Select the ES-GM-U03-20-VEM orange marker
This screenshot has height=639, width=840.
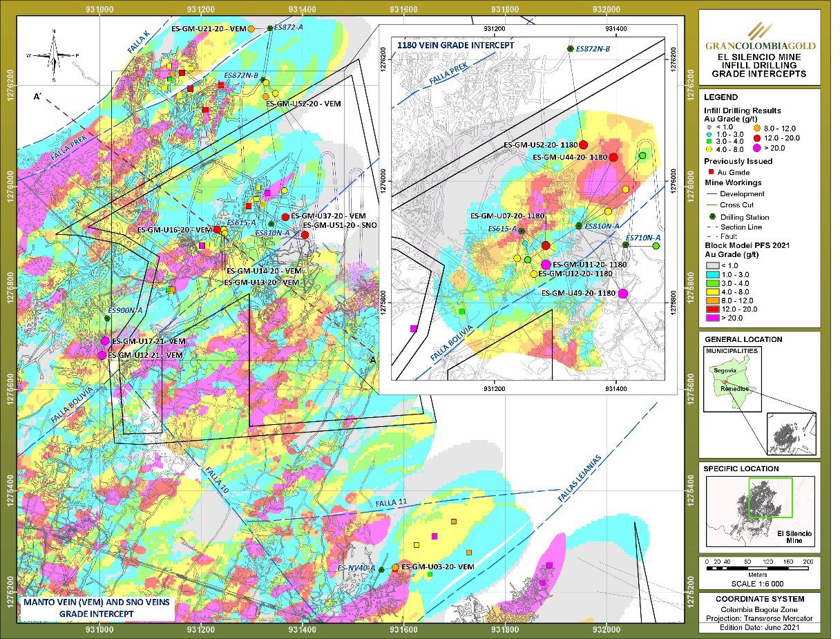pos(395,567)
